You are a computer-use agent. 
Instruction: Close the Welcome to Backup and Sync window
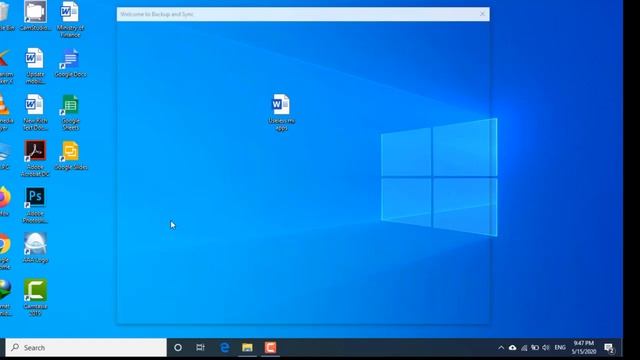(482, 14)
